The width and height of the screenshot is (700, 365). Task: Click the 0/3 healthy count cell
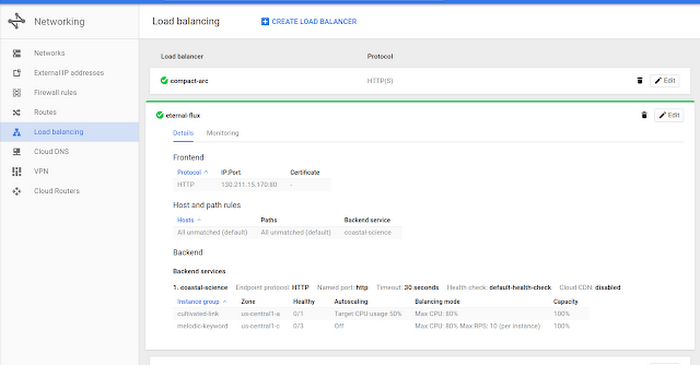point(298,326)
